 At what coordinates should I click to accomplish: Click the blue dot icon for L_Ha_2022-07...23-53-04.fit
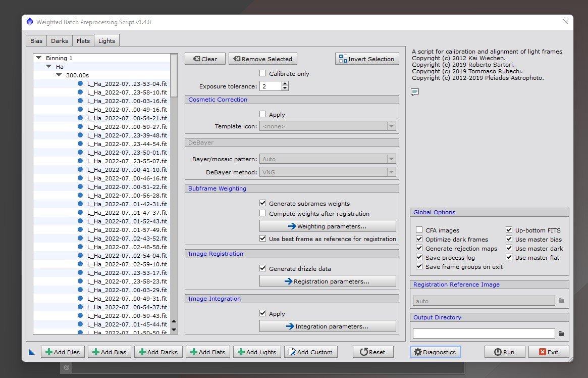tap(80, 84)
